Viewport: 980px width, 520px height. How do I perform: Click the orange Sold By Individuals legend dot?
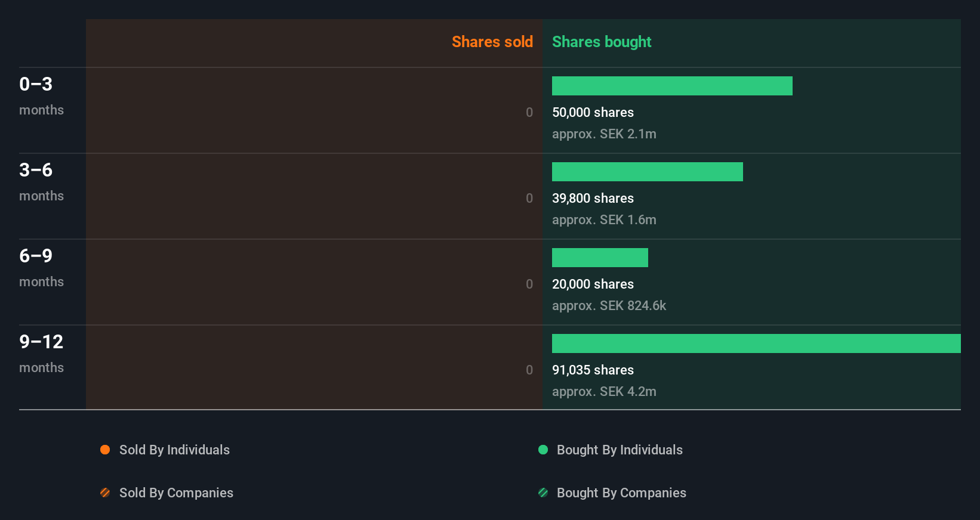(105, 450)
